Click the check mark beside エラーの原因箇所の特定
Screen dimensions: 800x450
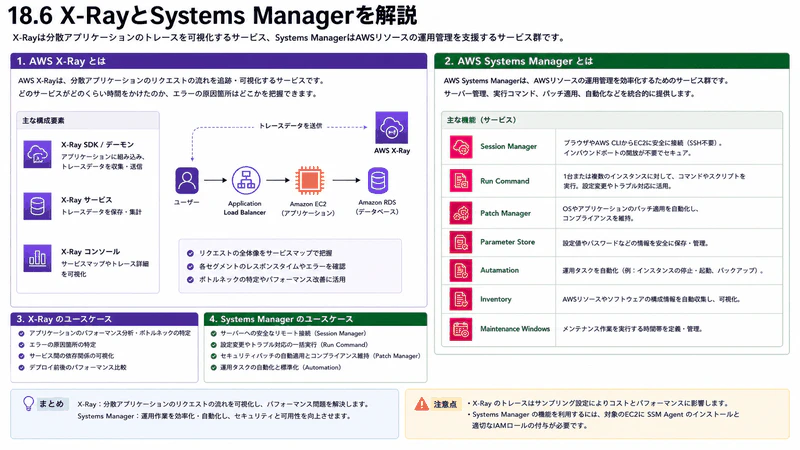coord(21,345)
